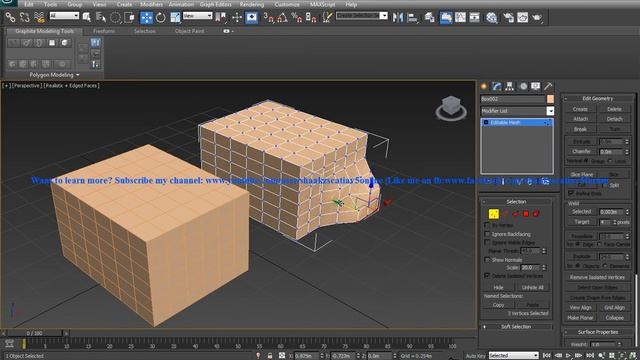Switch to the Motion command panel
This screenshot has height=360, width=640.
point(523,87)
